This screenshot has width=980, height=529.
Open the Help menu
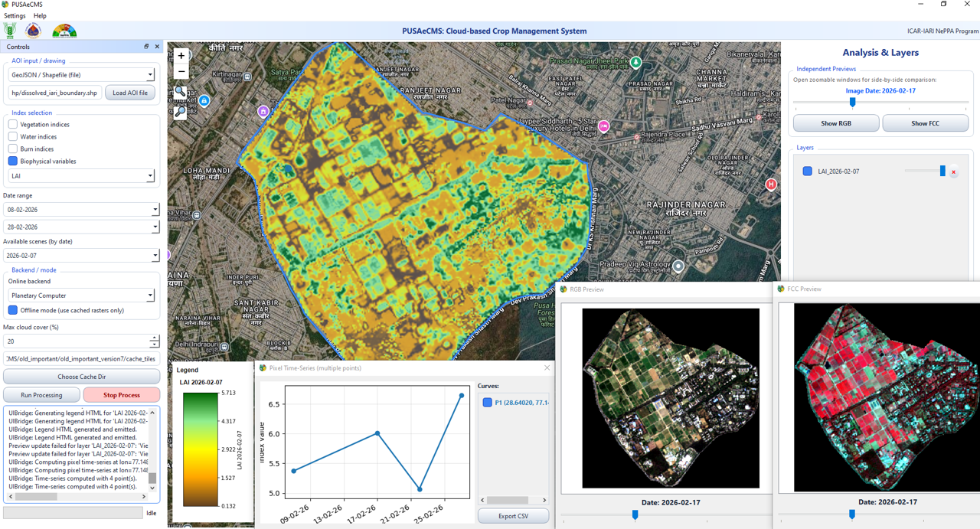(40, 15)
